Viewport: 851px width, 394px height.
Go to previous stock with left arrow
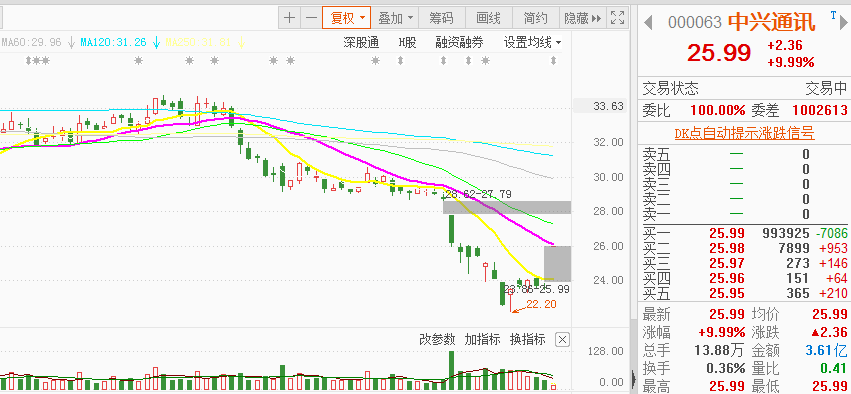647,23
